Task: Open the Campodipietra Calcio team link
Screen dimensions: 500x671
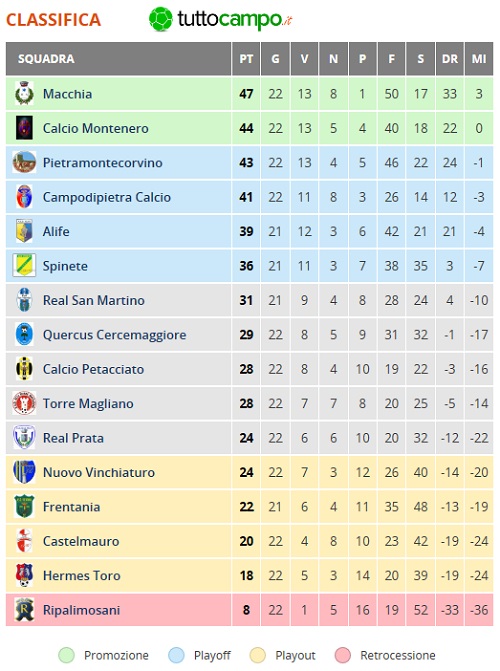Action: point(107,197)
